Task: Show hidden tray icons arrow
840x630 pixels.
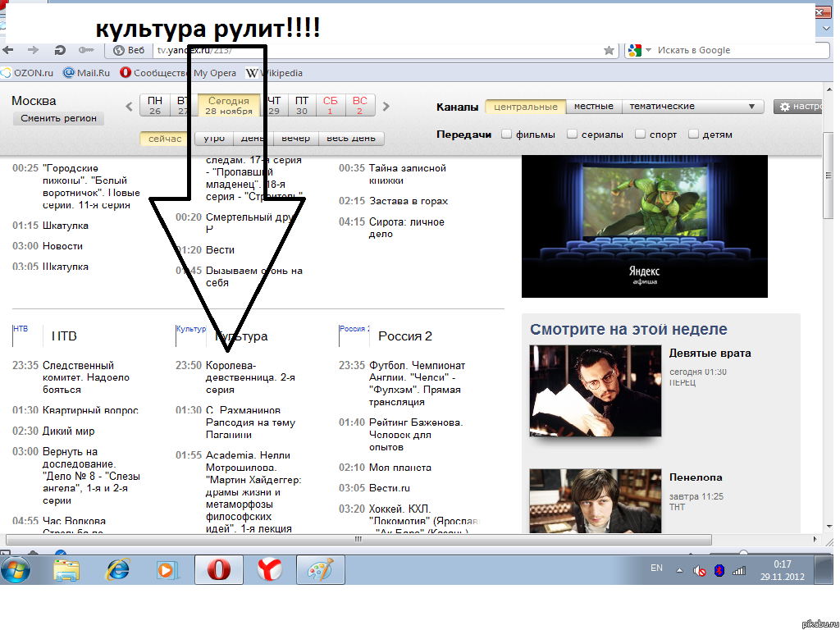Action: (679, 571)
